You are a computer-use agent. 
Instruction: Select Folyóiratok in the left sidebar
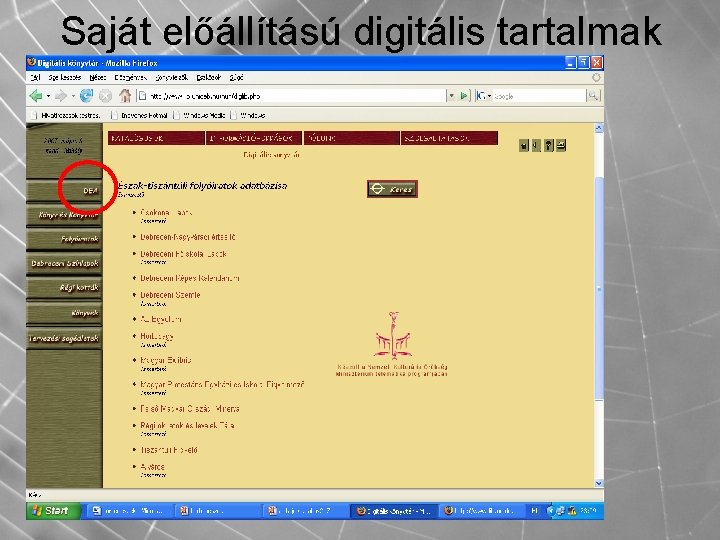[x=64, y=239]
